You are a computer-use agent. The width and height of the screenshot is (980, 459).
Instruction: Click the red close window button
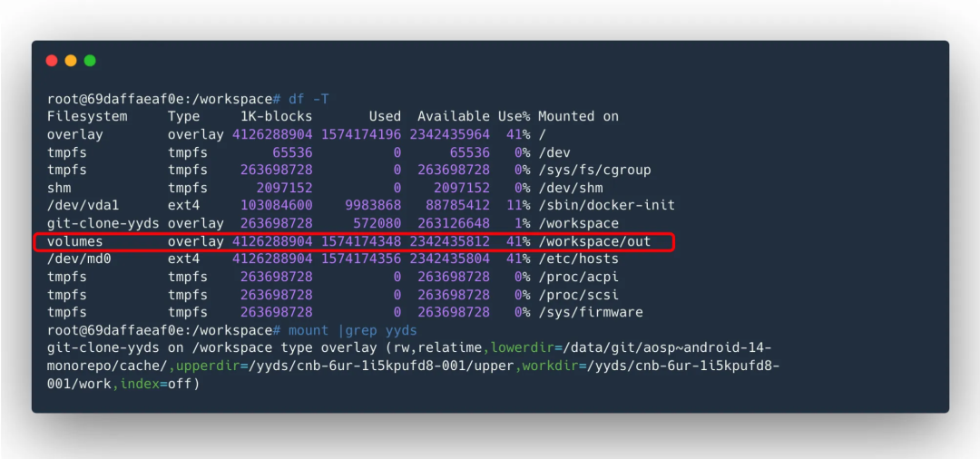(52, 61)
